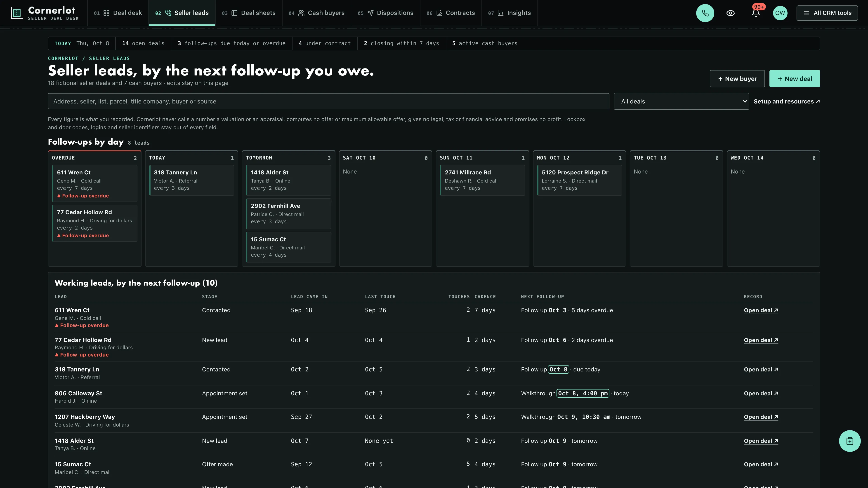
Task: Open the Contracts tab
Action: coord(451,13)
